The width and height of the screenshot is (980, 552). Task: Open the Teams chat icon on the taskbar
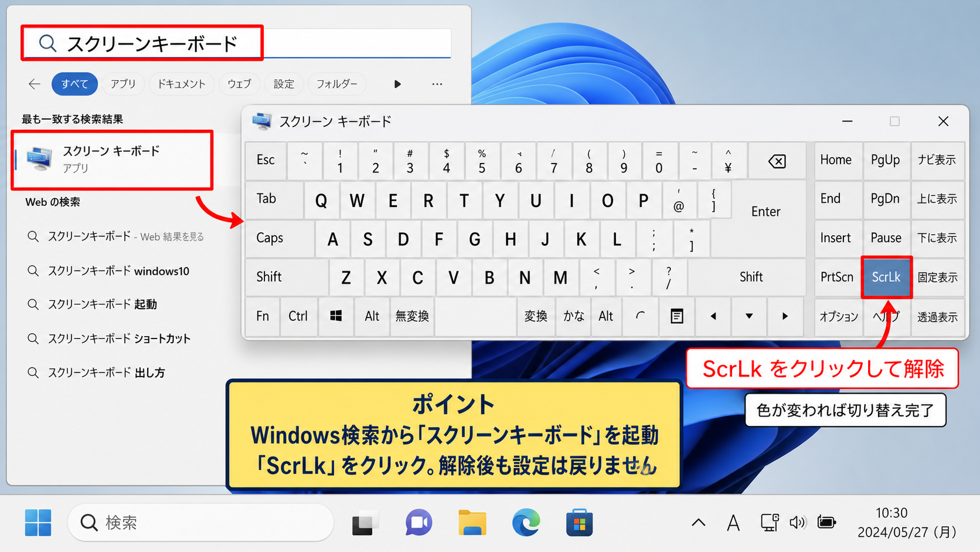tap(418, 523)
